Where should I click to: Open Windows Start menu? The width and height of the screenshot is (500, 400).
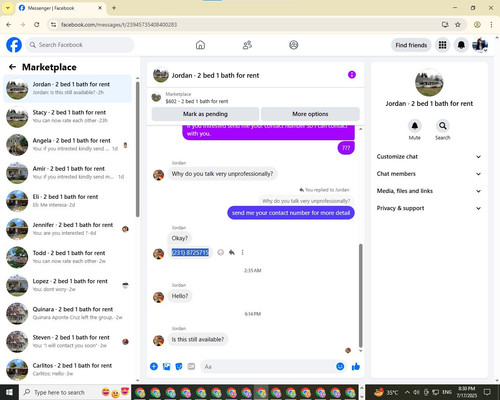(x=9, y=392)
